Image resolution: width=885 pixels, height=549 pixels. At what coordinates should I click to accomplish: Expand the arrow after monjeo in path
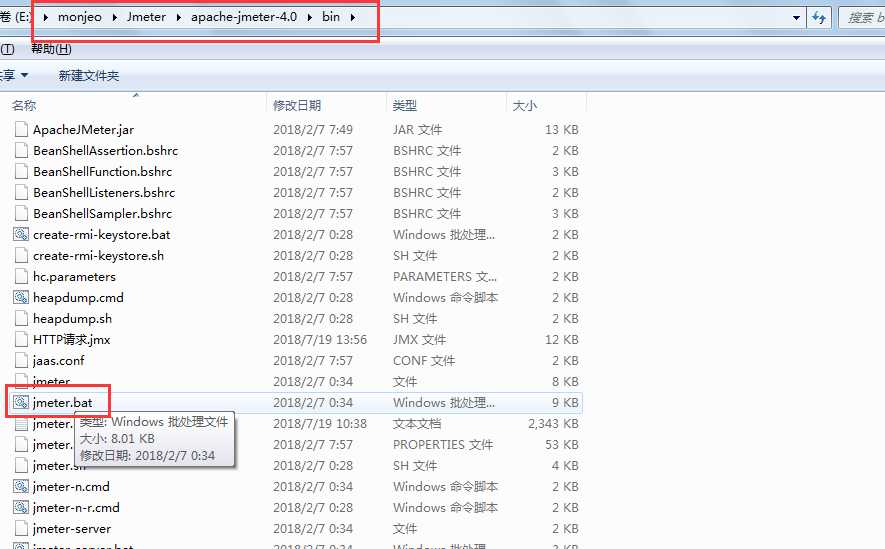tap(115, 17)
